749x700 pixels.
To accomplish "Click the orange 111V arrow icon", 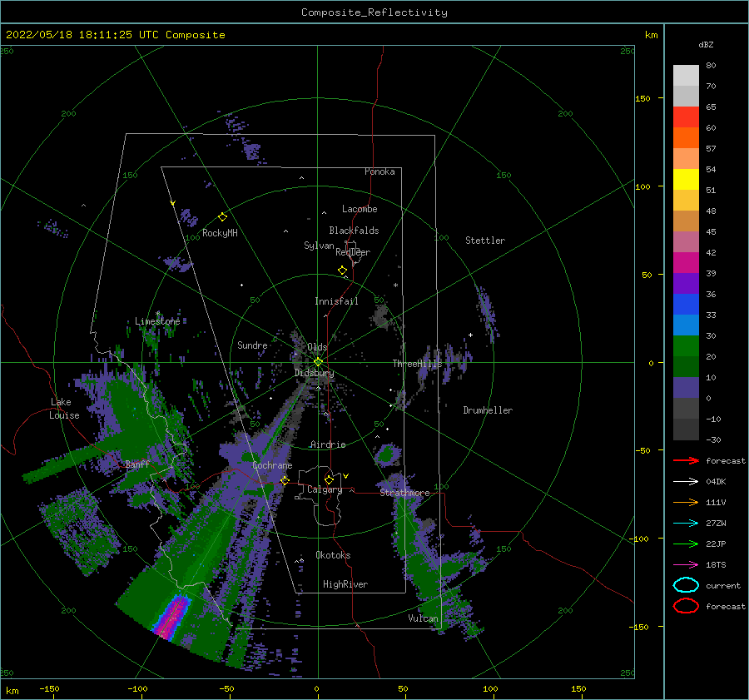I will [686, 502].
